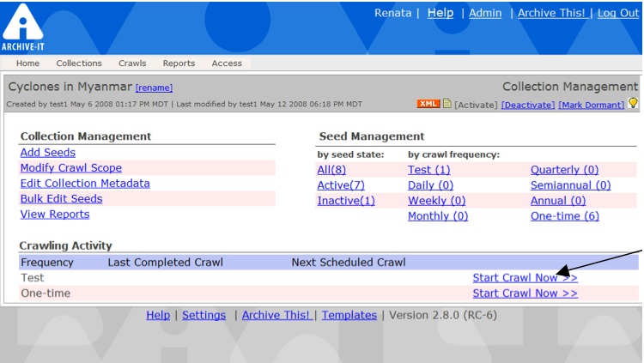Click the rename link next to collection title
The height and width of the screenshot is (363, 644).
154,88
